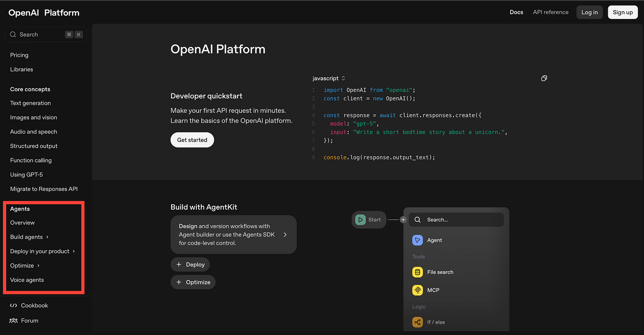Open Audio and speech guide
644x335 pixels.
34,131
